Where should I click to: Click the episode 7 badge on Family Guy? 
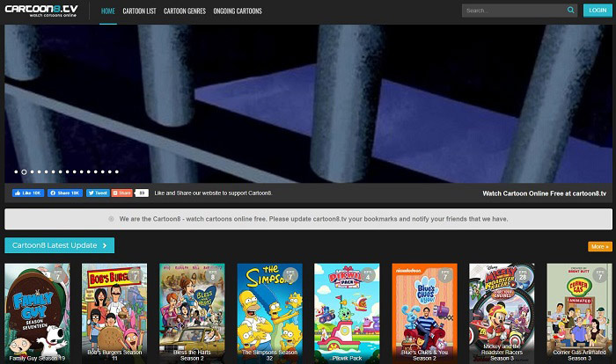58,276
